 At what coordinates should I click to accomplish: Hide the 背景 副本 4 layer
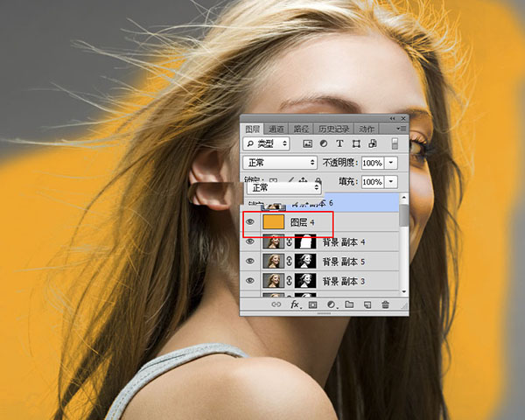pyautogui.click(x=250, y=242)
